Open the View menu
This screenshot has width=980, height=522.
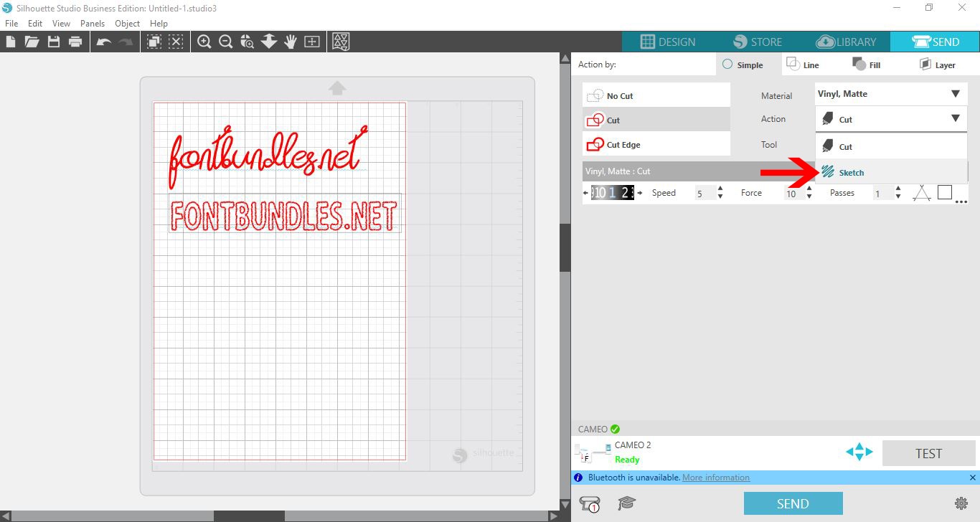(61, 23)
